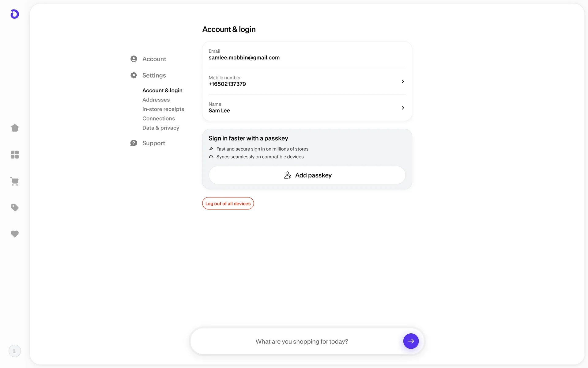Screen dimensions: 588x368
Task: Click the Shop logo icon
Action: click(x=15, y=14)
